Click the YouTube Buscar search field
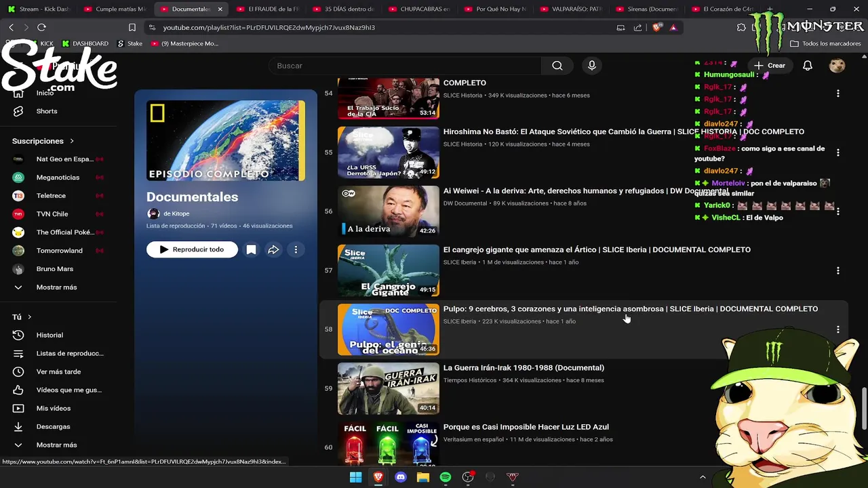868x488 pixels. [405, 66]
